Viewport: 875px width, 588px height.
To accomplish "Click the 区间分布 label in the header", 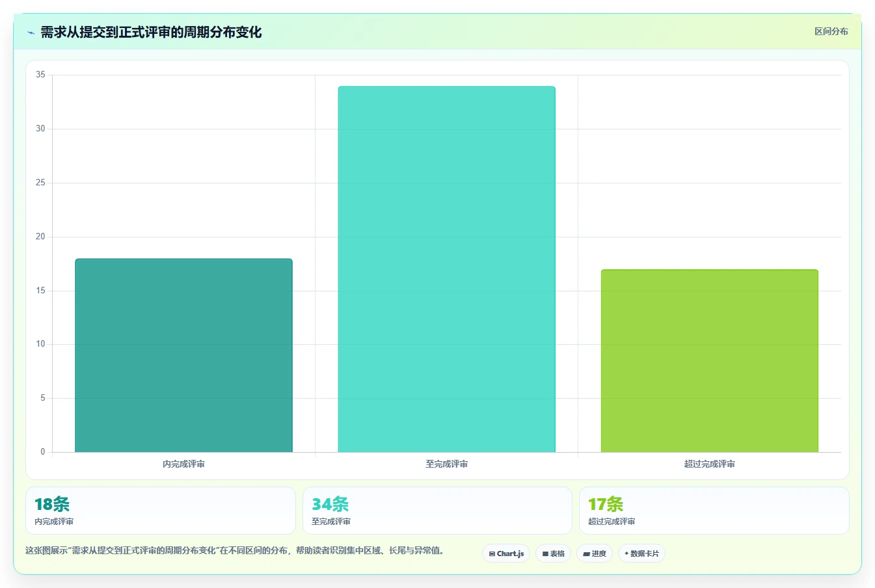I will point(831,31).
